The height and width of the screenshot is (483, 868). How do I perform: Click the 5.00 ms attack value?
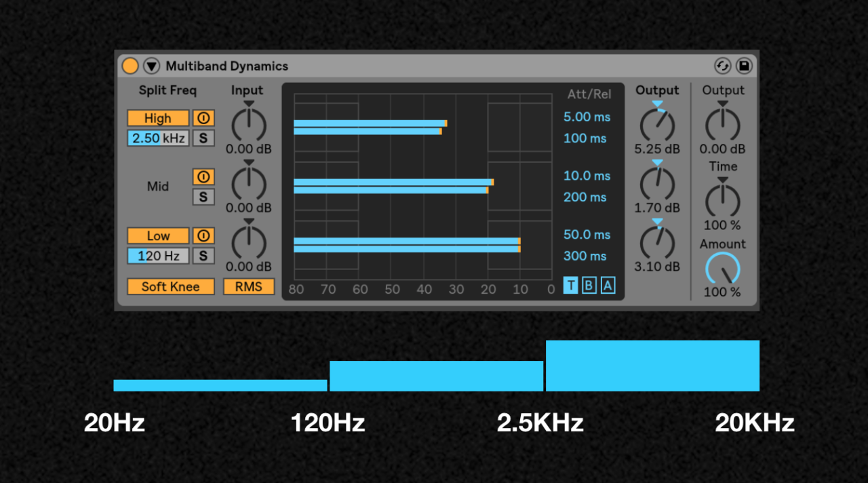[587, 117]
